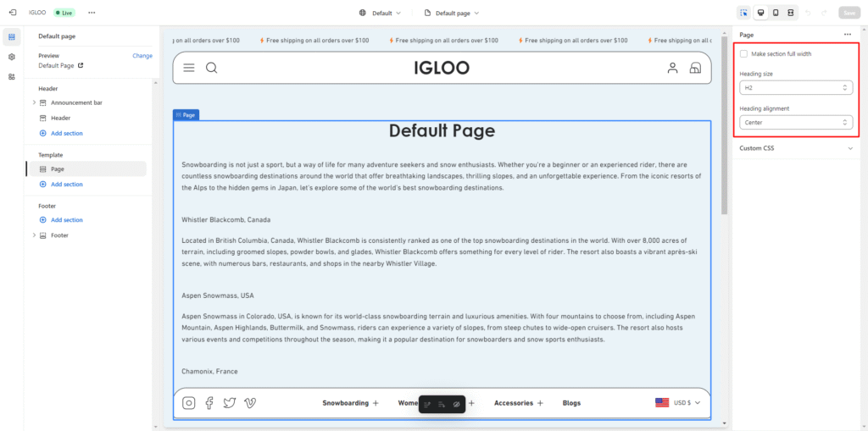
Task: Expand the Custom CSS section
Action: point(795,148)
